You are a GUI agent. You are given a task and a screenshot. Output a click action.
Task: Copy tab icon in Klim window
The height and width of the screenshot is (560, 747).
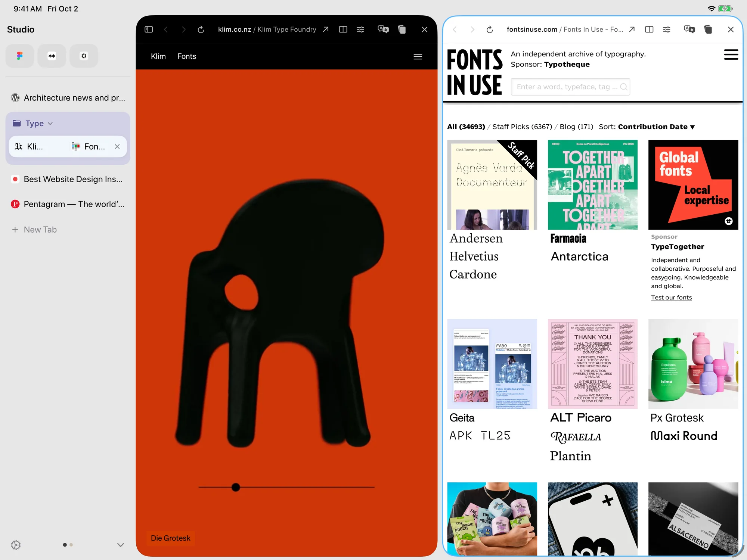click(402, 29)
